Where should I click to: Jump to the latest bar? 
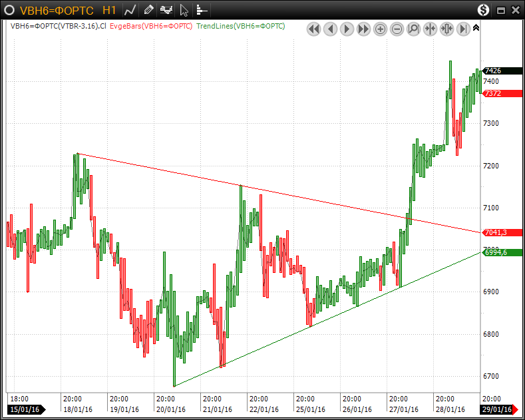(x=463, y=29)
